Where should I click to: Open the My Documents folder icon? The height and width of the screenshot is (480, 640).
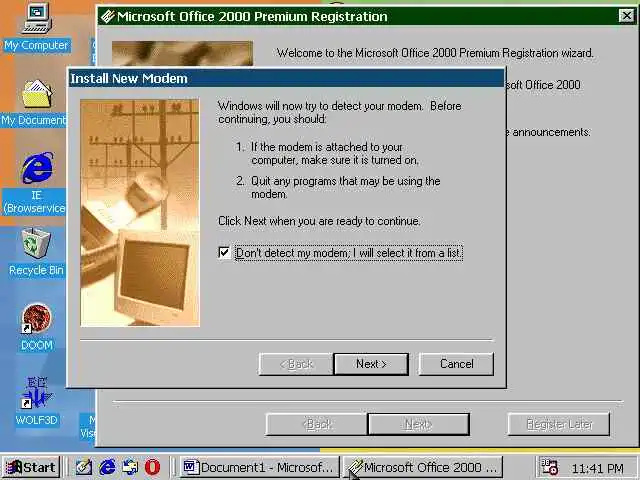37,93
